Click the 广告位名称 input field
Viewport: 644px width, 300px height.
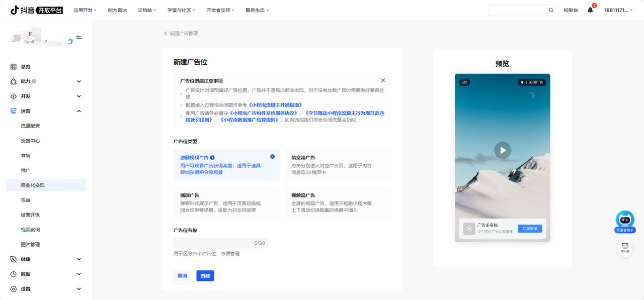point(220,243)
